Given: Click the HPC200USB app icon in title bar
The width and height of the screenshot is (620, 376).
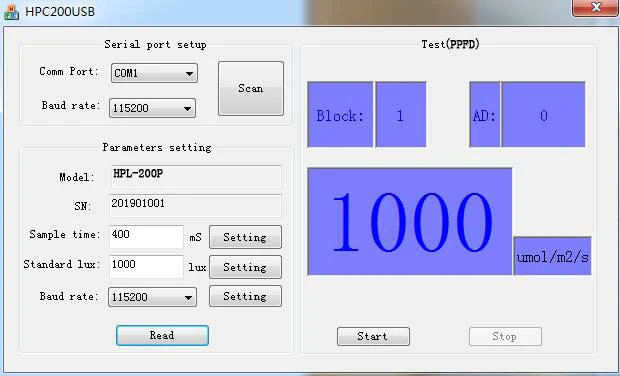Looking at the screenshot, I should tap(11, 11).
